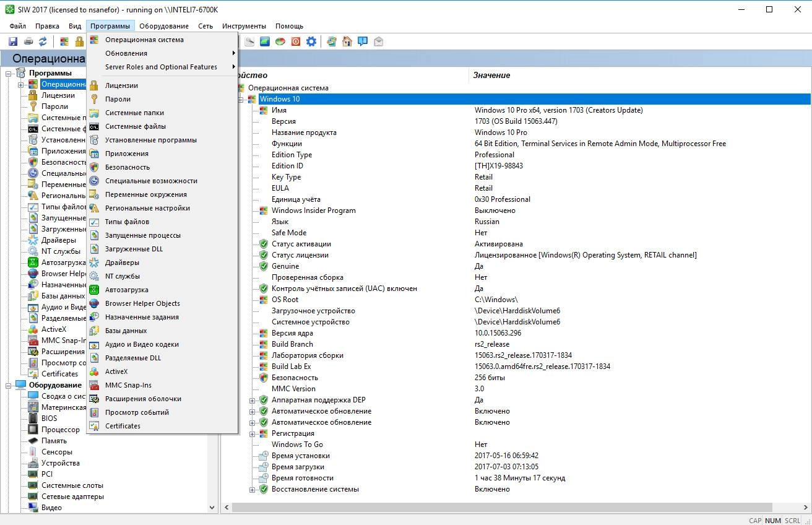
Task: Open the Правка menu
Action: tap(47, 26)
